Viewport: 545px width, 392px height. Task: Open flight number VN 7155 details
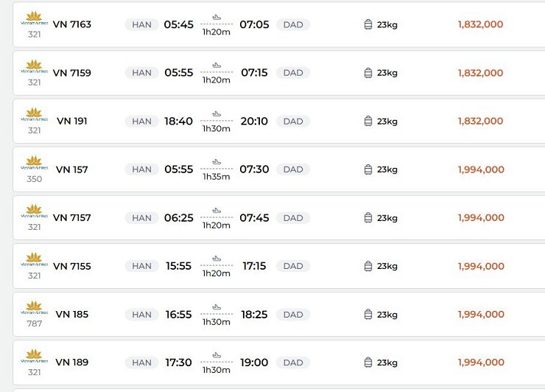72,266
